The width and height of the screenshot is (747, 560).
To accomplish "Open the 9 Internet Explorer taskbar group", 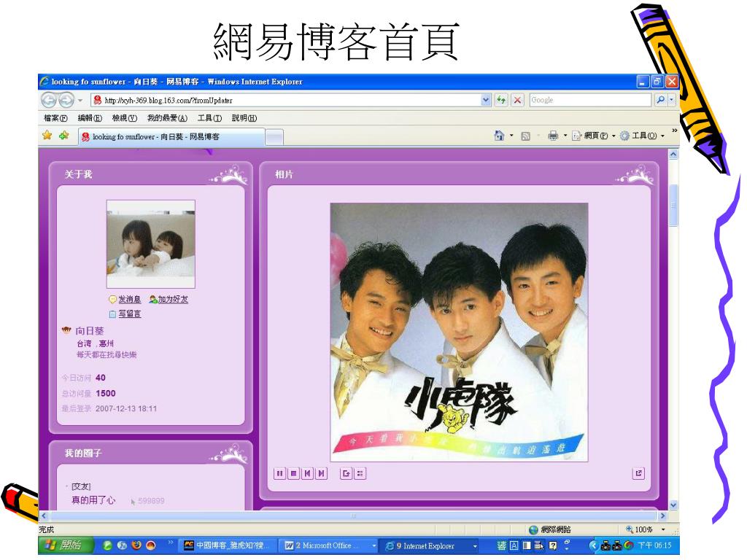I will [x=429, y=545].
